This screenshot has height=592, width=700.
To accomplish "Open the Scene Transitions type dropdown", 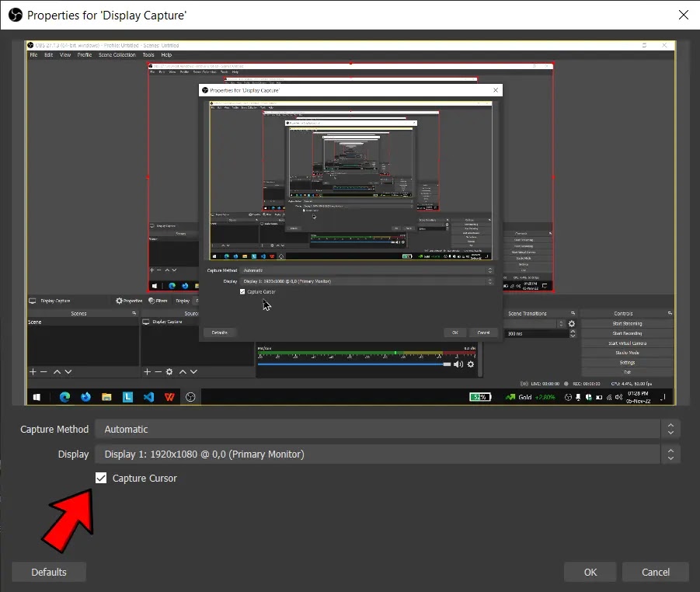I will tap(535, 324).
